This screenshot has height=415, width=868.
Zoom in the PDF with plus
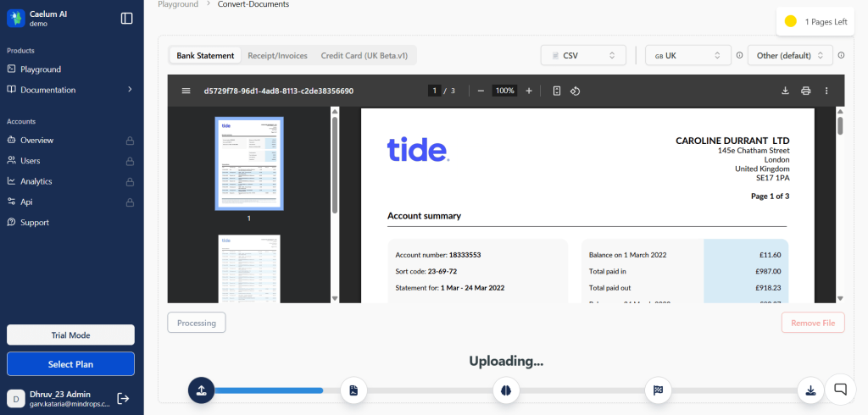[529, 91]
